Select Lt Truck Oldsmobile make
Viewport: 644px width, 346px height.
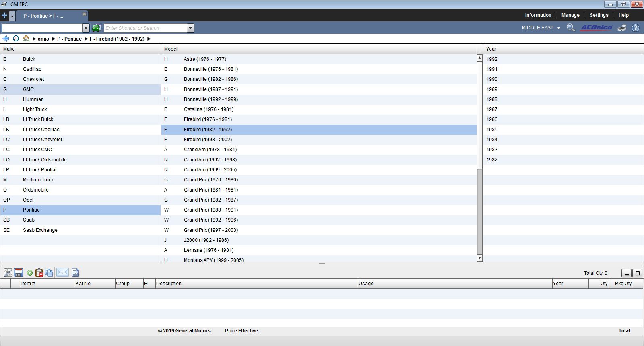pyautogui.click(x=80, y=160)
